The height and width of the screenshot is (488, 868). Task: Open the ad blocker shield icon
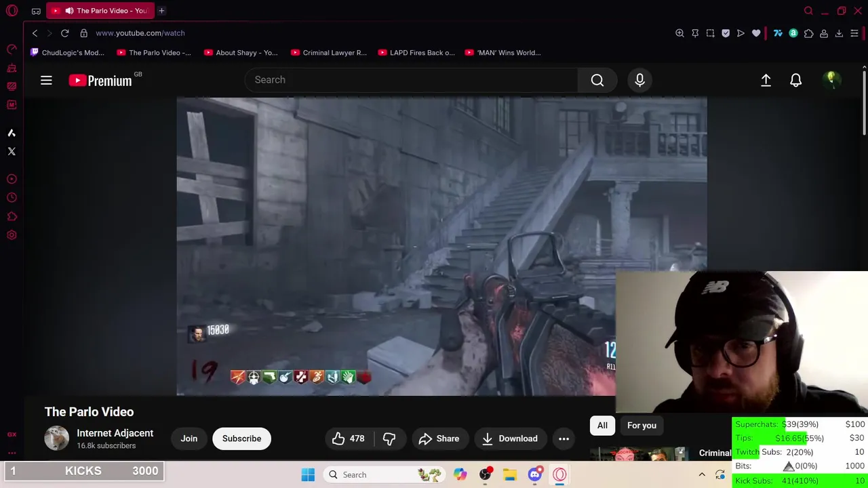tap(726, 33)
